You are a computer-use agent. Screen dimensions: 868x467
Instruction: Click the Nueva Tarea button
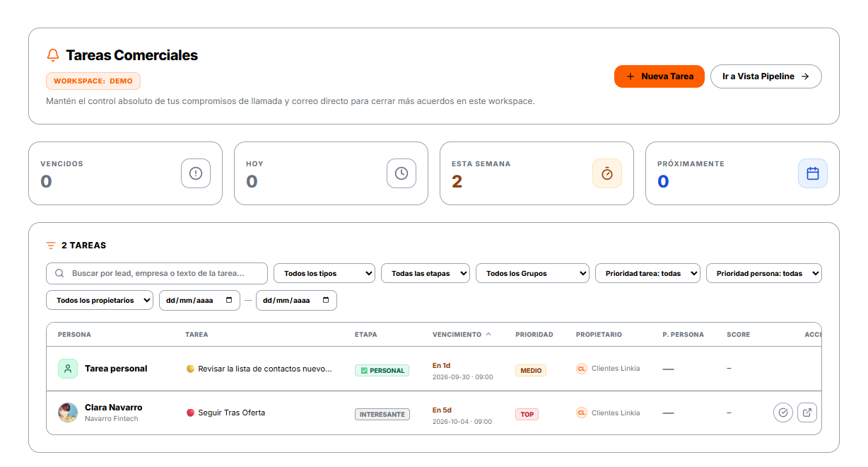659,76
